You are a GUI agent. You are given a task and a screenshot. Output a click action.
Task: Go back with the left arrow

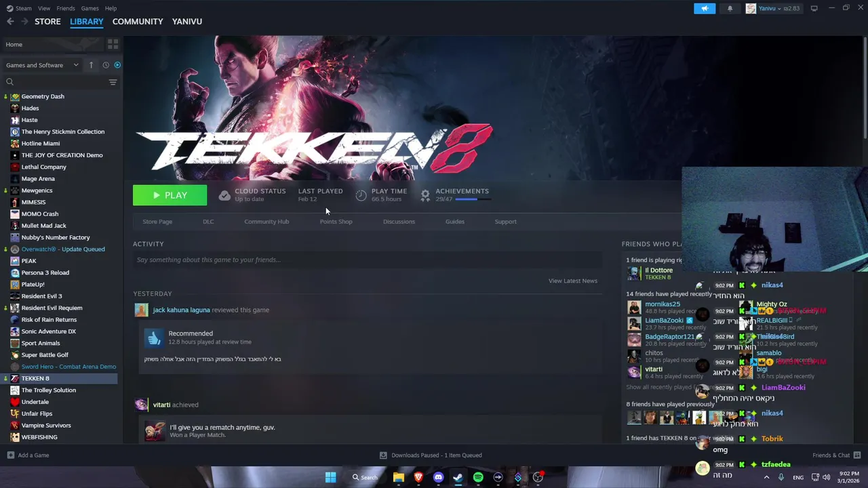[10, 21]
